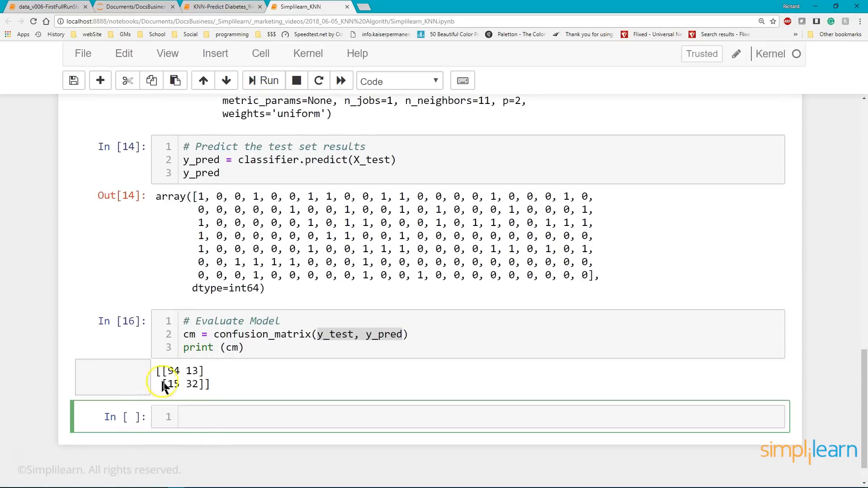Toggle the Trusted notebook status

(x=702, y=54)
